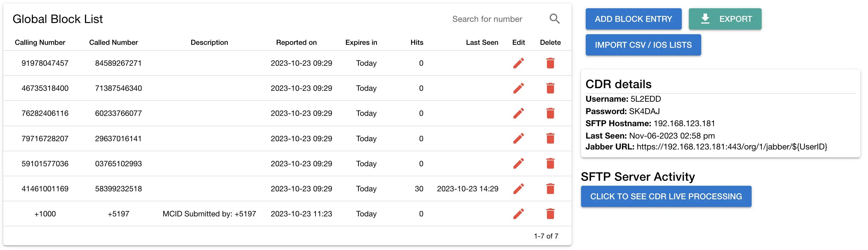Open Import CSV / iOS Lists

tap(643, 45)
